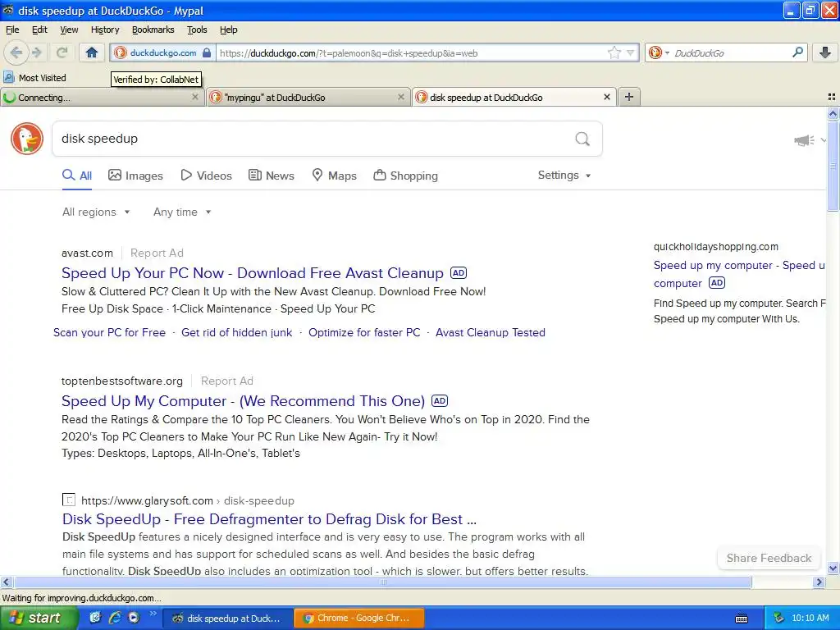840x630 pixels.
Task: Open Get rid of hidden junk link
Action: (x=237, y=333)
